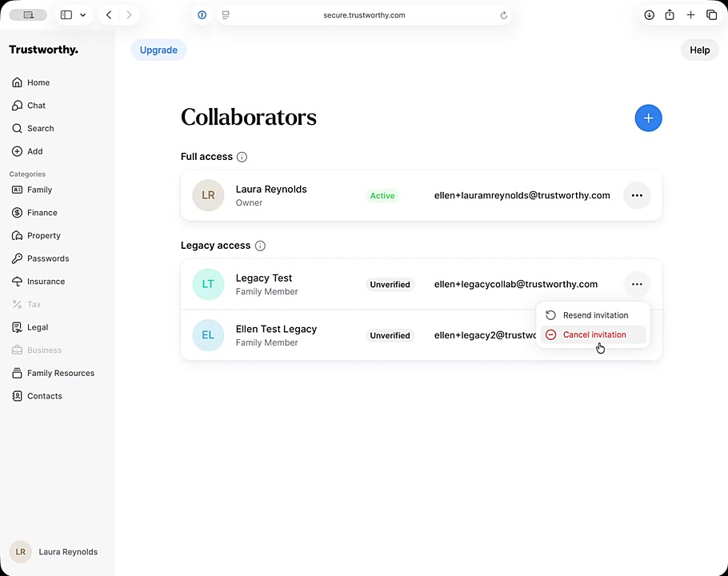Click the Legacy access info icon
Screen dimensions: 728x576
tap(260, 246)
